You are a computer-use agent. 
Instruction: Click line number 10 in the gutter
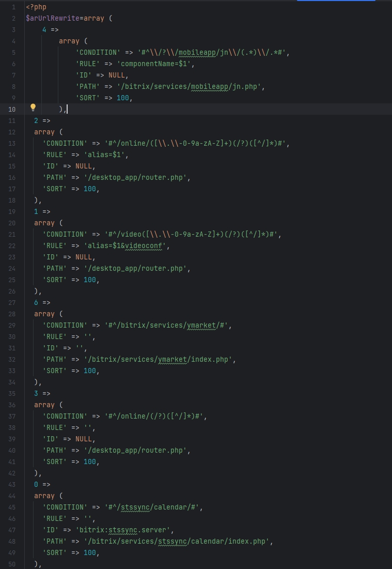[11, 109]
